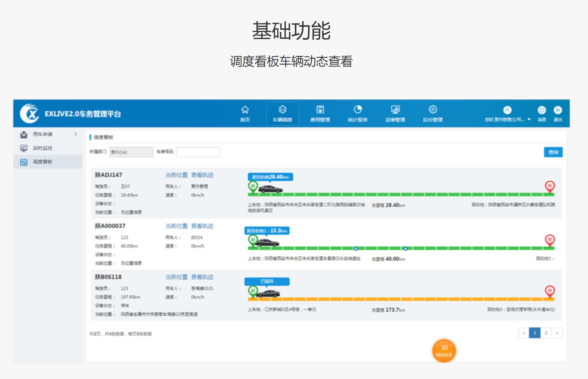Viewport: 588px width, 379px height.
Task: Expand the user account dropdown arrow
Action: coord(529,120)
